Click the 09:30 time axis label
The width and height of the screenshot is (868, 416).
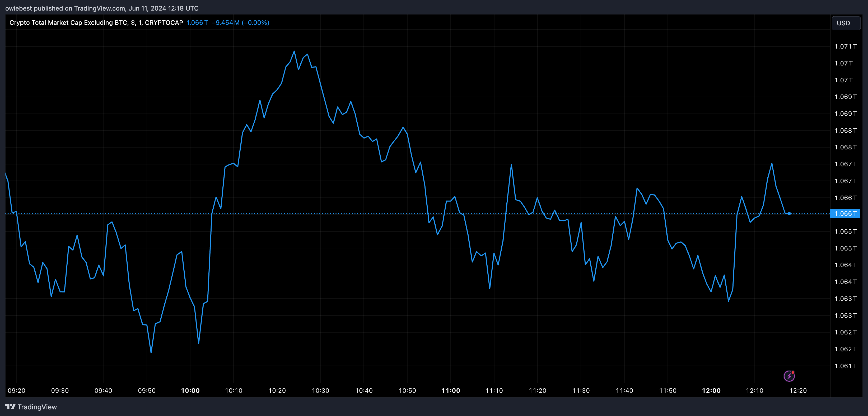[x=60, y=390]
